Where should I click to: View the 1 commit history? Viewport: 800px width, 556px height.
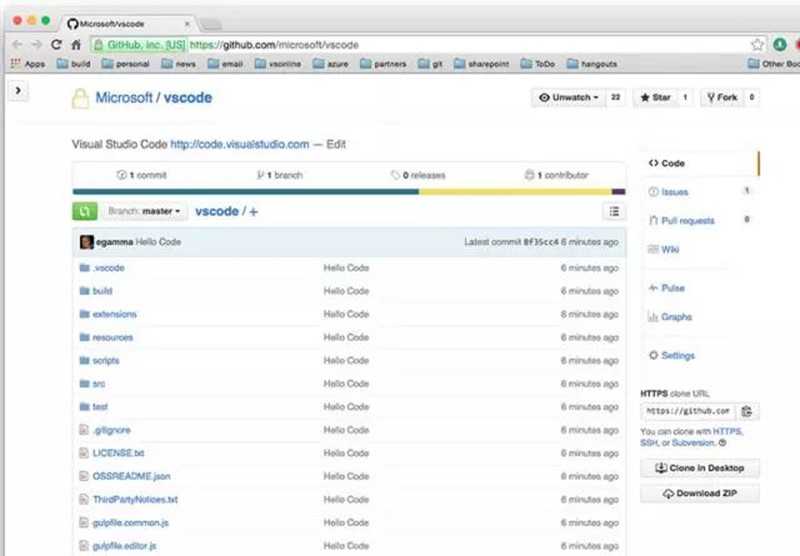pyautogui.click(x=141, y=175)
